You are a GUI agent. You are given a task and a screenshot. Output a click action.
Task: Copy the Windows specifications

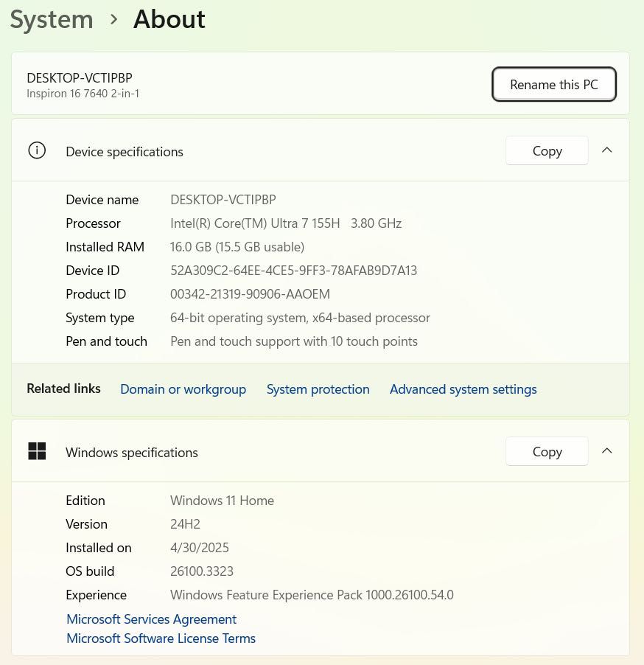click(x=547, y=451)
